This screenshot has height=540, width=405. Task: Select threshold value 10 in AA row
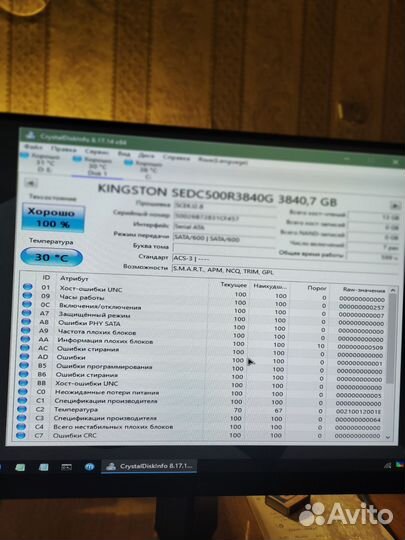tap(321, 346)
